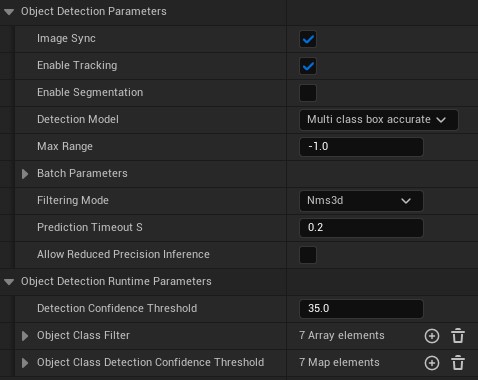The image size is (478, 380).
Task: Open the Filtering Mode Nms3d dropdown
Action: point(361,201)
